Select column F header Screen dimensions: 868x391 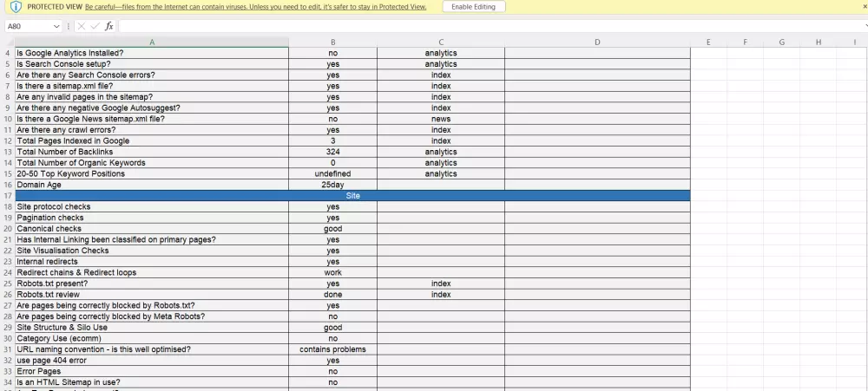(745, 42)
